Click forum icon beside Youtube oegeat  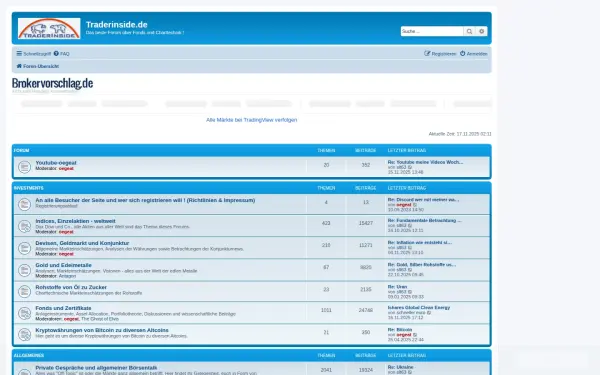click(x=24, y=167)
